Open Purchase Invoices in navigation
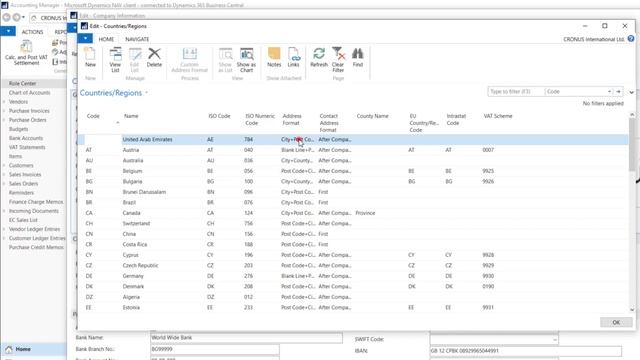The image size is (640, 360). click(x=29, y=111)
